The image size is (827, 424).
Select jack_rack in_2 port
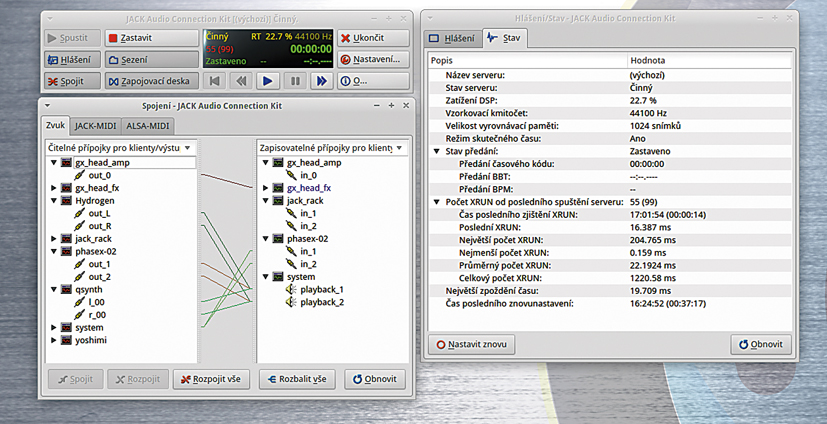coord(308,226)
